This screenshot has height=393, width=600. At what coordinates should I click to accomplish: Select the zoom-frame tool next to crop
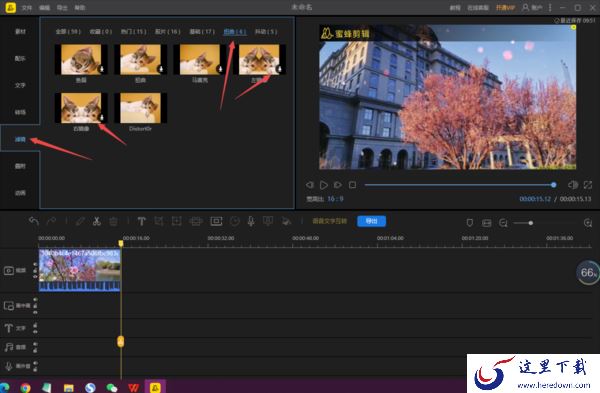tap(176, 221)
